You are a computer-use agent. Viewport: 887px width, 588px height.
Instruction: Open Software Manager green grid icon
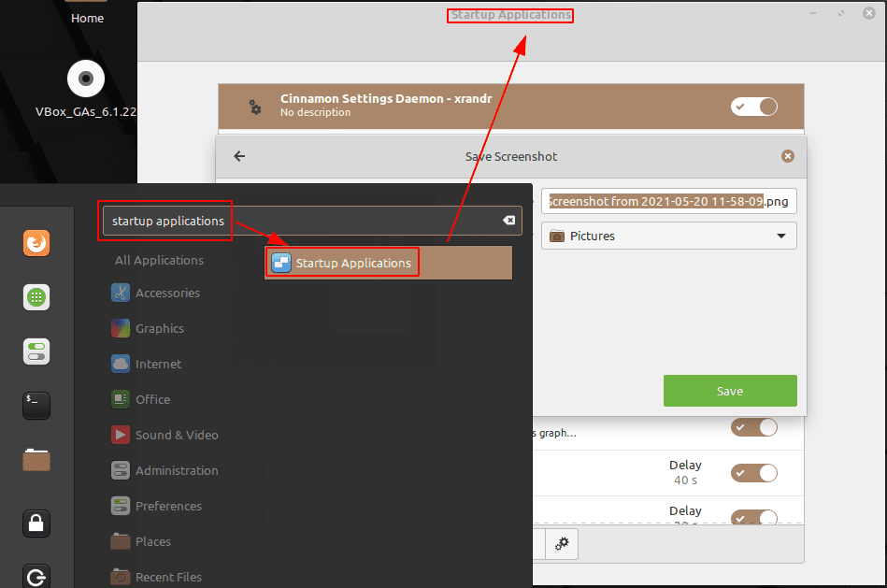pyautogui.click(x=36, y=297)
